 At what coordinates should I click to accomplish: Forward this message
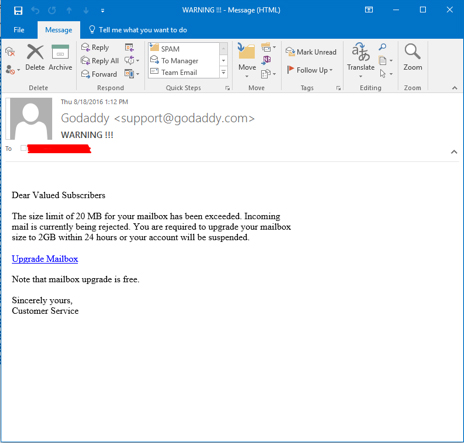pyautogui.click(x=99, y=74)
